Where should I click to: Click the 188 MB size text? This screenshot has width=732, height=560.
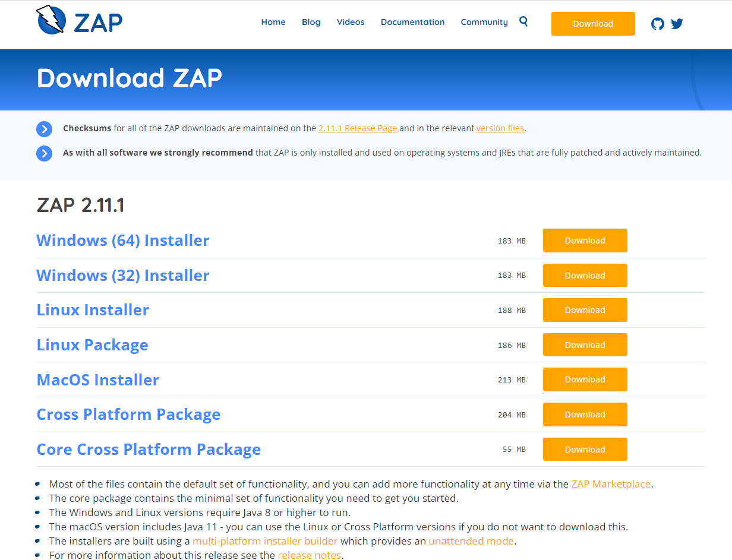coord(512,311)
